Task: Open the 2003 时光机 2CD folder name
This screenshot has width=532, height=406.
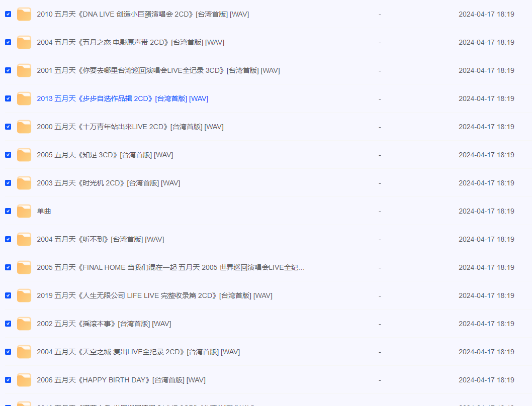Action: tap(108, 183)
